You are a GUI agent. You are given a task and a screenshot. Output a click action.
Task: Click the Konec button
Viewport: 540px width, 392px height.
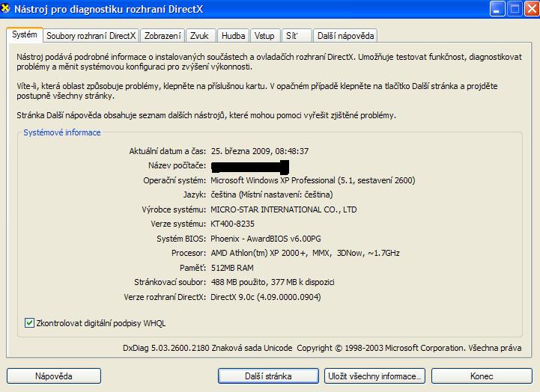pyautogui.click(x=482, y=376)
